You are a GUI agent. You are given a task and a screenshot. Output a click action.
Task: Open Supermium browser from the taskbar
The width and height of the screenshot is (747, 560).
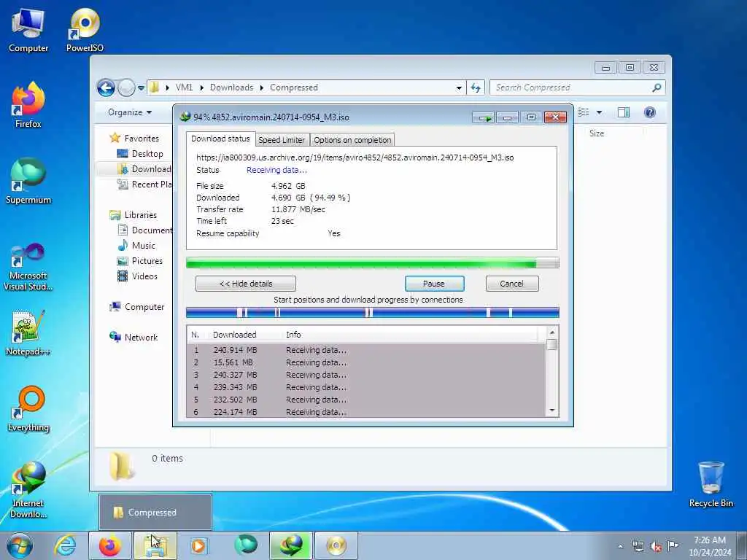pos(246,545)
